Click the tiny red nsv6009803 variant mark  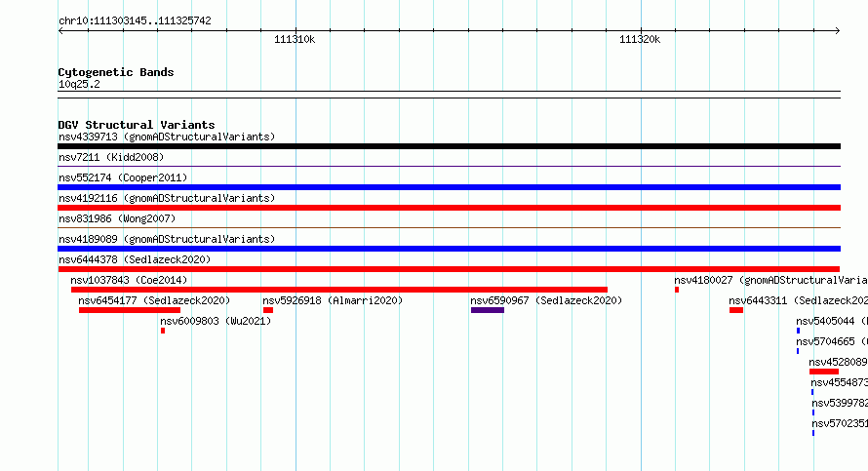[163, 331]
